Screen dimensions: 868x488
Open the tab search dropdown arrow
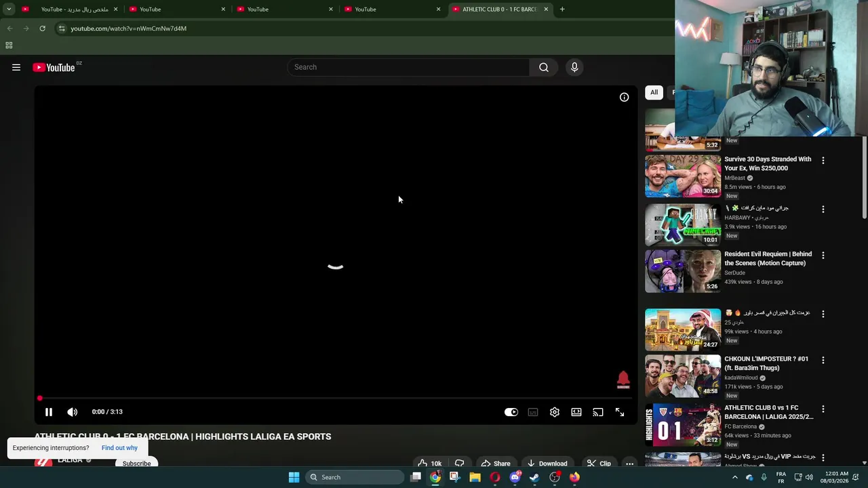[x=9, y=9]
